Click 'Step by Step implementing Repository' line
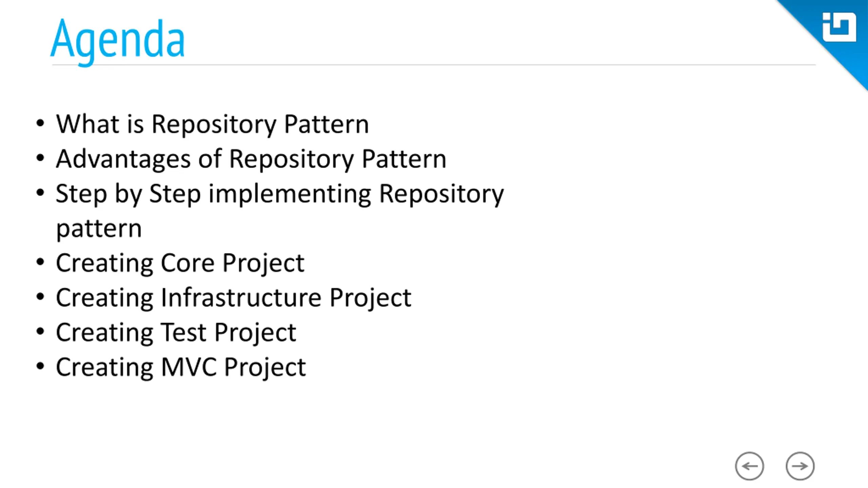Screen dimensions: 868x488 pos(280,194)
